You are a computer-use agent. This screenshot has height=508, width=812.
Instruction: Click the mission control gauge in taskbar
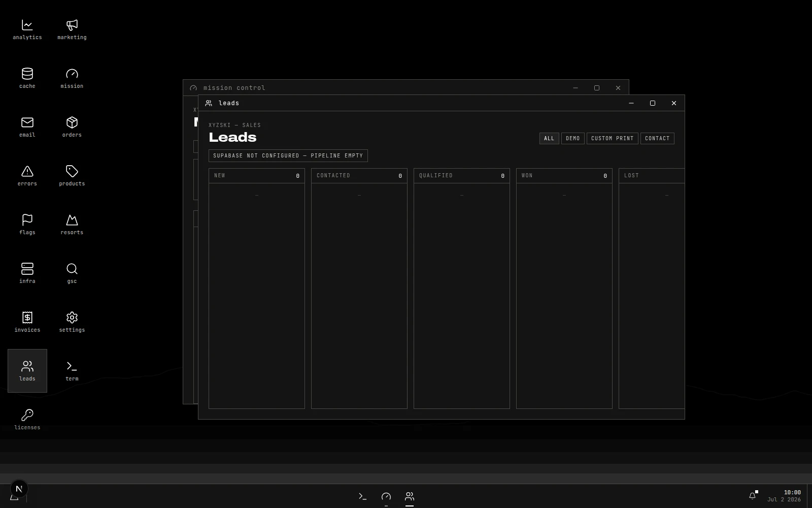pos(386,496)
